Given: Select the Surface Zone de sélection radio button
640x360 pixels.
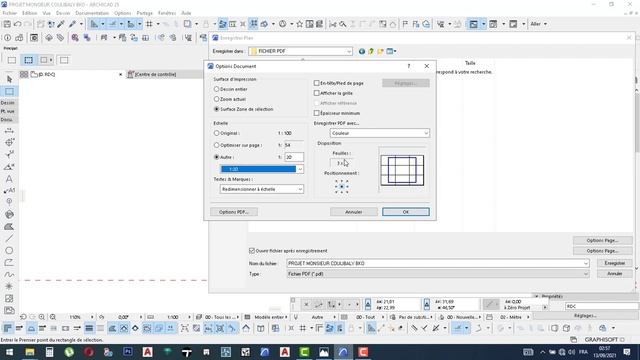Looking at the screenshot, I should pos(217,109).
